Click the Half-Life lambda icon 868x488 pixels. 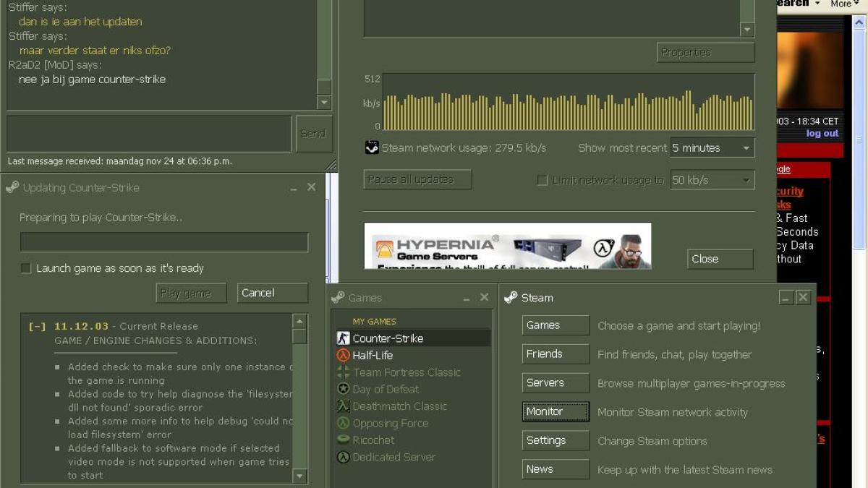point(344,356)
